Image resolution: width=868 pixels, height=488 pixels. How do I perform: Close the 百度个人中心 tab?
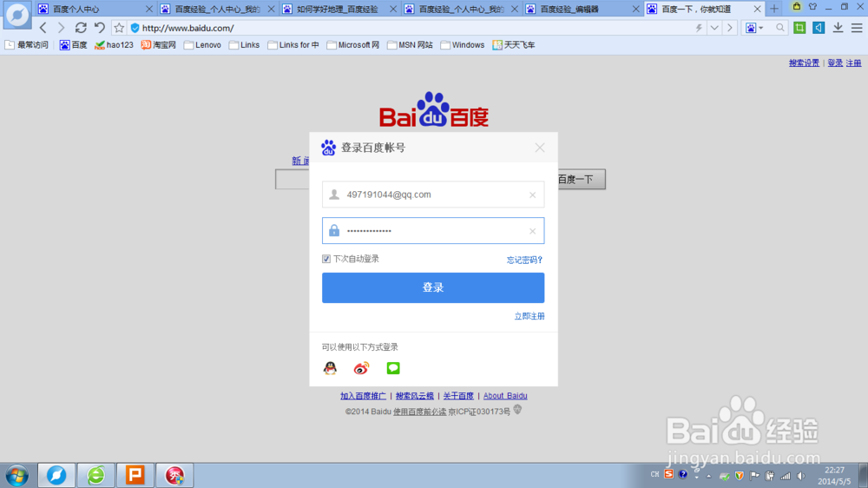click(x=149, y=9)
